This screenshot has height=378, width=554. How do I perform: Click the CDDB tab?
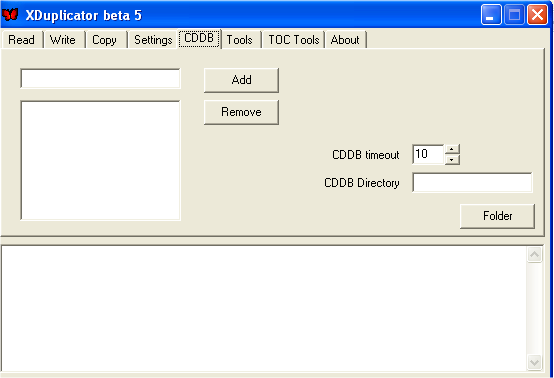coord(199,38)
